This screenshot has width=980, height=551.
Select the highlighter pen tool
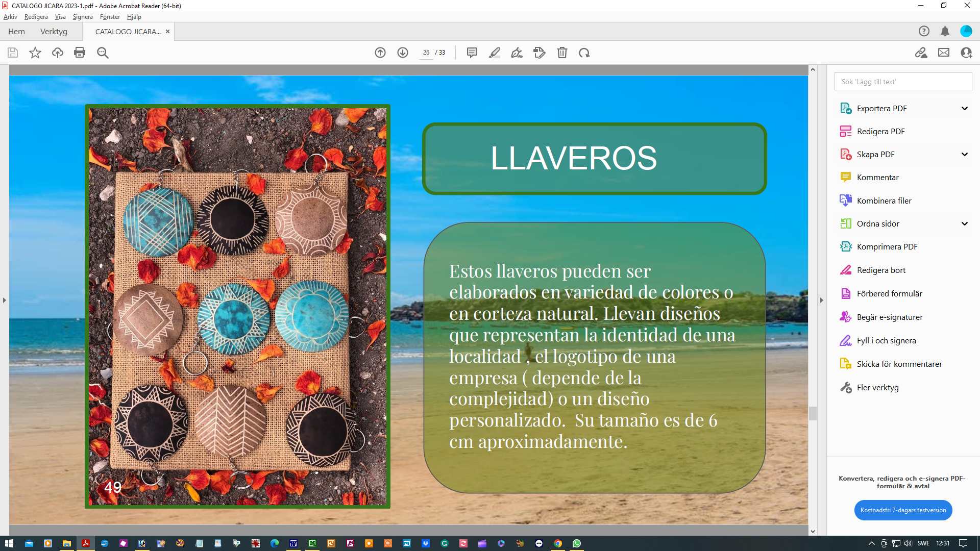(x=494, y=53)
